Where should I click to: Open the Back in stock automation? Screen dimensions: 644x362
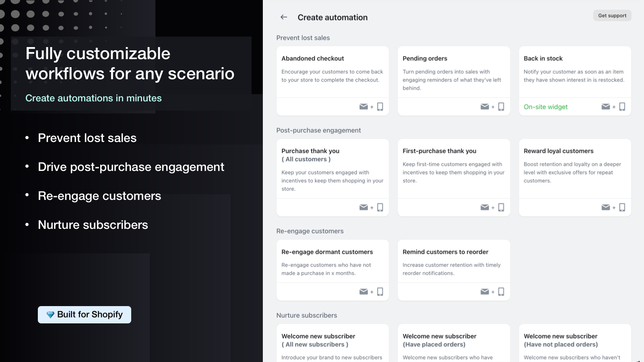[x=575, y=81]
